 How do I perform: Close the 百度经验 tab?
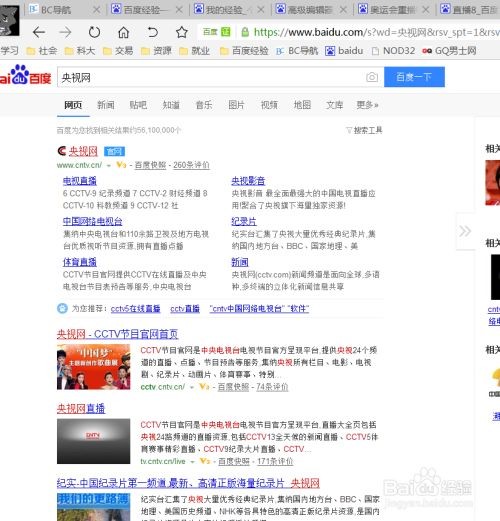(179, 10)
